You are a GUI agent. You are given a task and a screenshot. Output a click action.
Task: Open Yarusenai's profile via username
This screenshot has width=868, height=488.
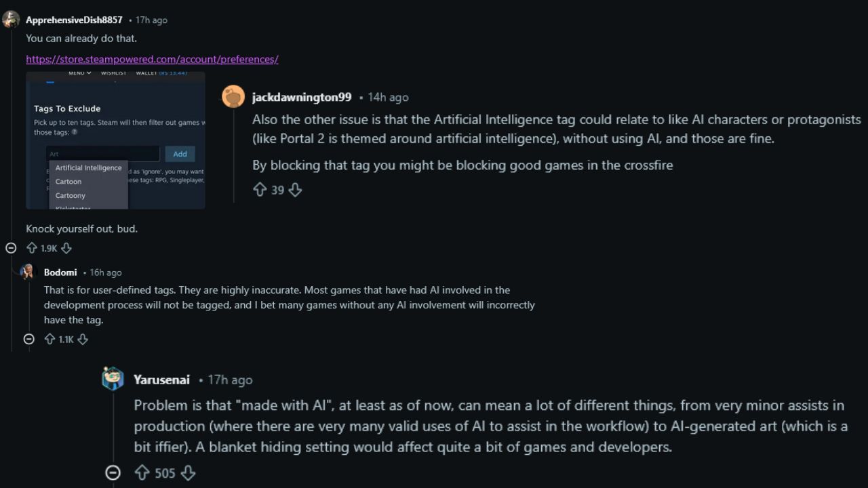tap(161, 380)
